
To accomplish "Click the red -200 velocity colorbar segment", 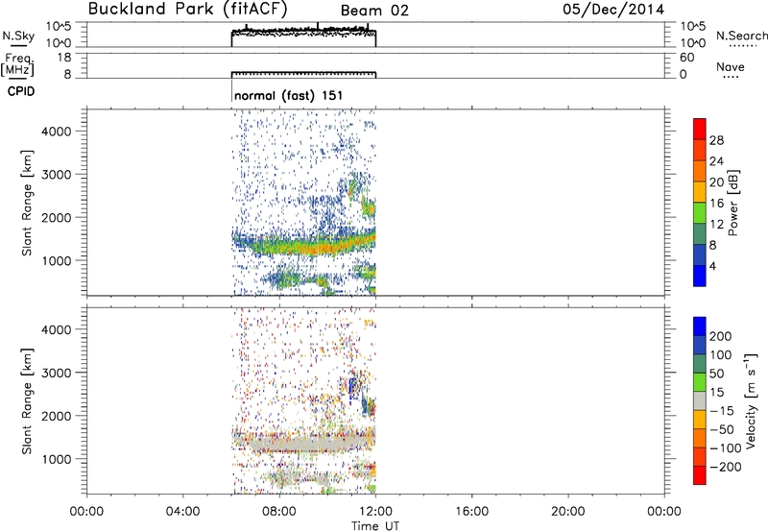I will point(700,475).
